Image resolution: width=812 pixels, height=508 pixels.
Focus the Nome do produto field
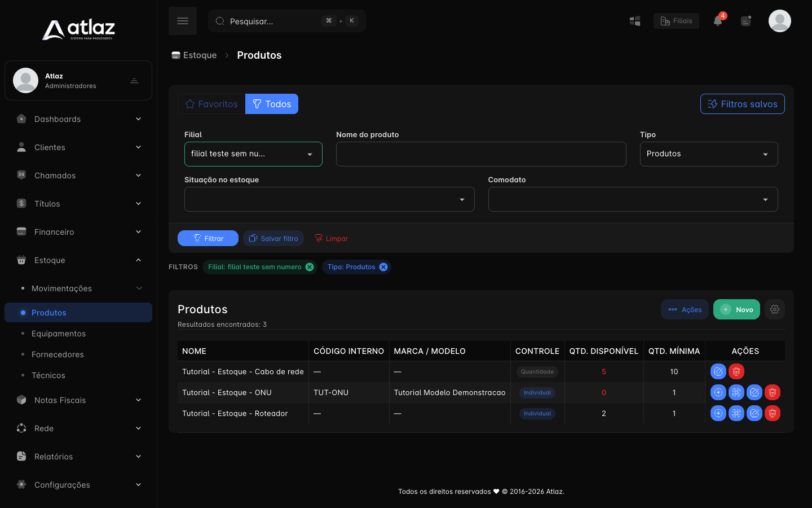click(x=481, y=154)
